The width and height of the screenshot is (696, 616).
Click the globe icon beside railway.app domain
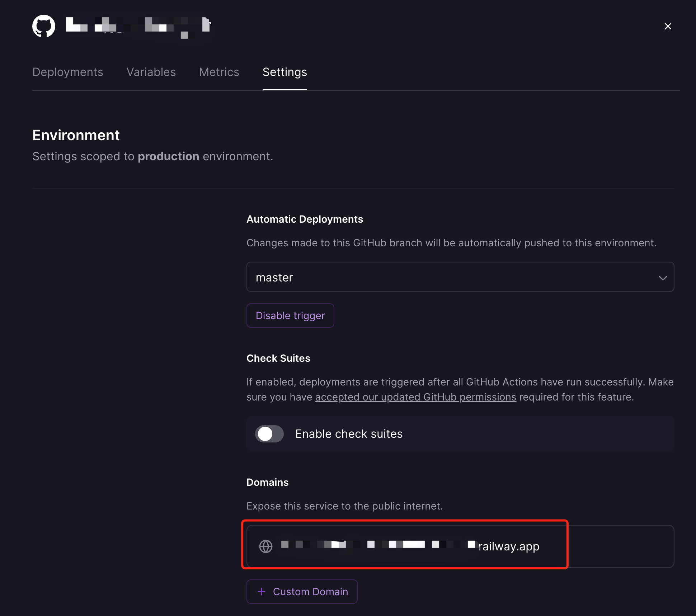[x=266, y=546]
